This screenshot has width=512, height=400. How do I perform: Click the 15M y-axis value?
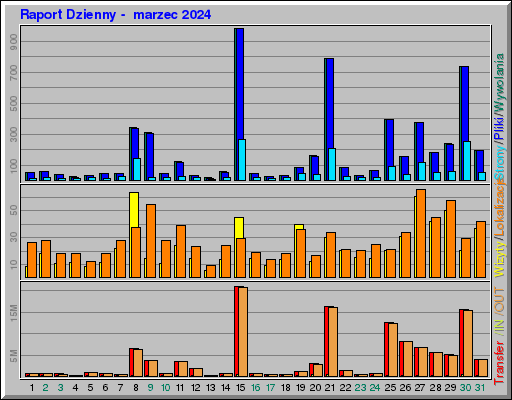click(14, 313)
